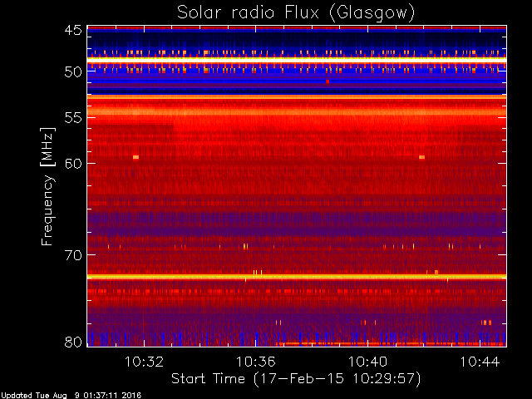Click the 55 frequency tick label
The image size is (532, 399).
coord(73,118)
